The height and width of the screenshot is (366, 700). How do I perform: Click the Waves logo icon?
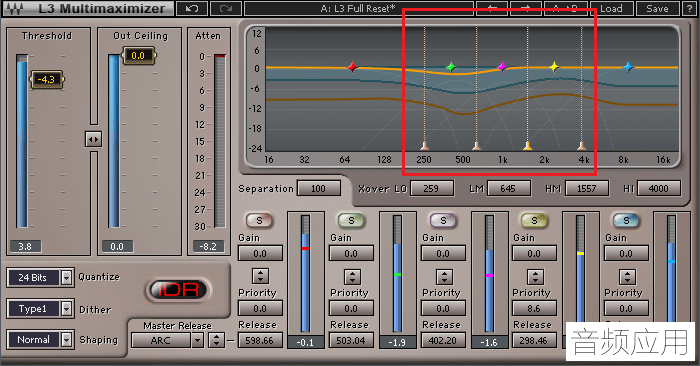coord(16,8)
